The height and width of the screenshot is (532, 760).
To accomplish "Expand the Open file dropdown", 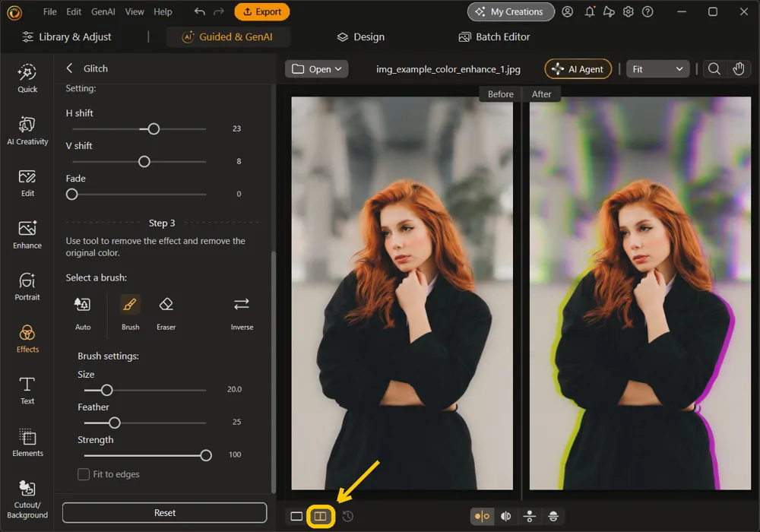I will point(316,69).
